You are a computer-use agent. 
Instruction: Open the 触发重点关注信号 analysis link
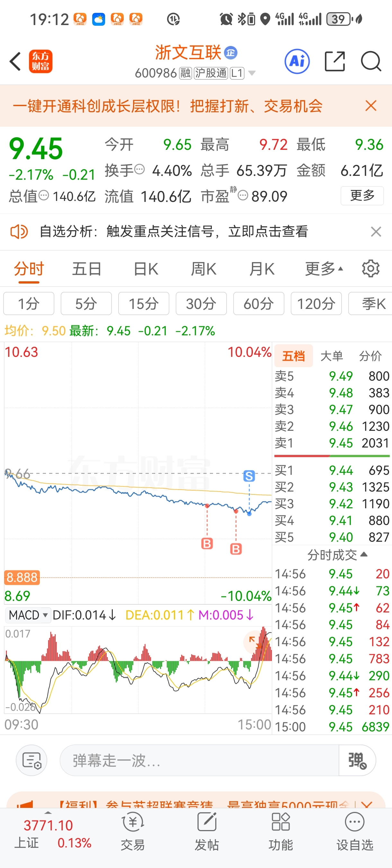[207, 232]
